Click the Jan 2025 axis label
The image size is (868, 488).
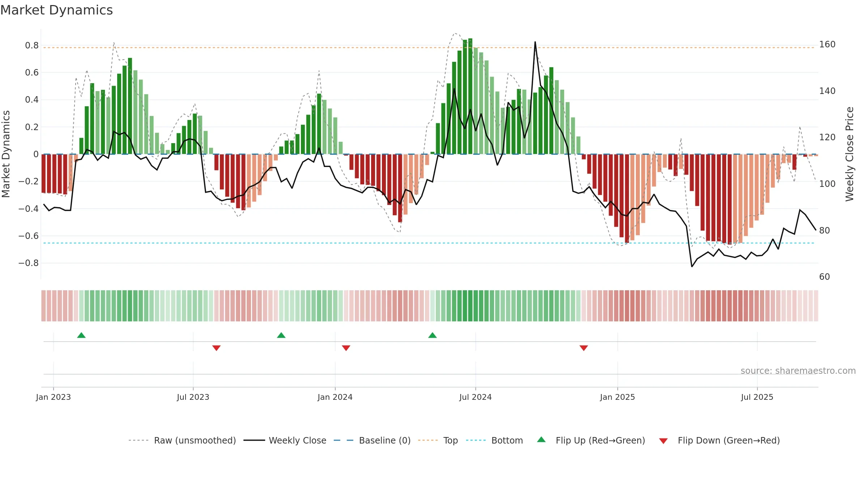pos(617,397)
